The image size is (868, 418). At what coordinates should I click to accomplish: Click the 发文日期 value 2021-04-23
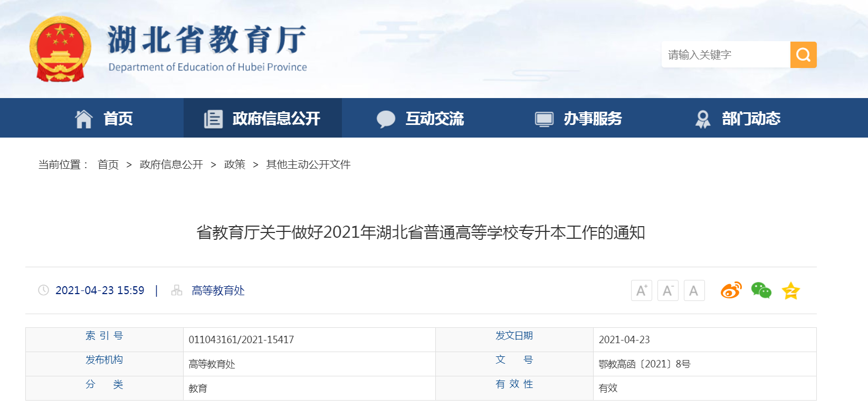pos(624,340)
